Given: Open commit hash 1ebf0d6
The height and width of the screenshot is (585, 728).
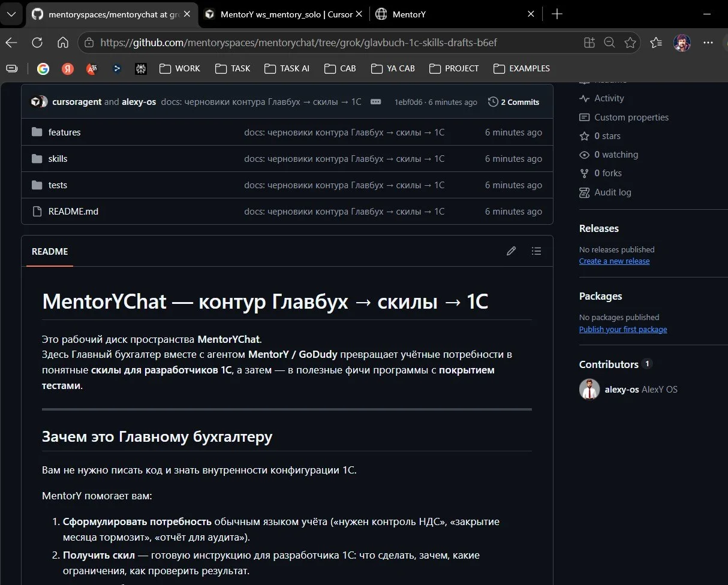Looking at the screenshot, I should [408, 102].
